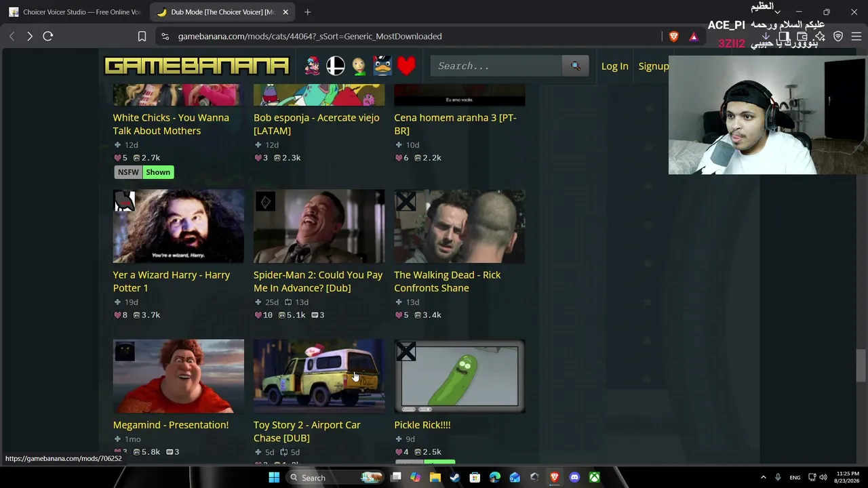Toggle NSFW content Shown button
The width and height of the screenshot is (868, 488).
tap(158, 172)
